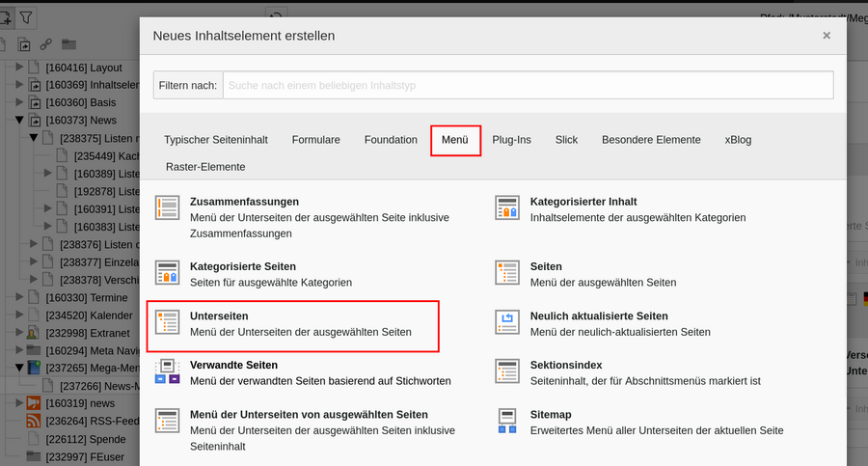Select the Verwandte Seiten icon
The height and width of the screenshot is (466, 868).
(167, 371)
